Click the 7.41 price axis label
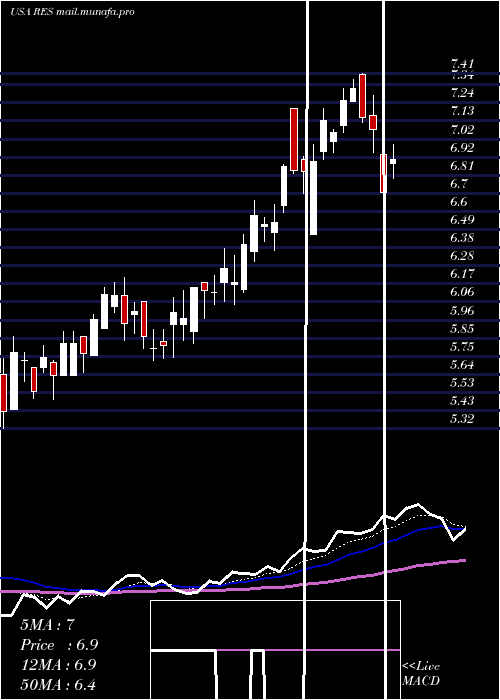This screenshot has height=700, width=500. click(462, 64)
